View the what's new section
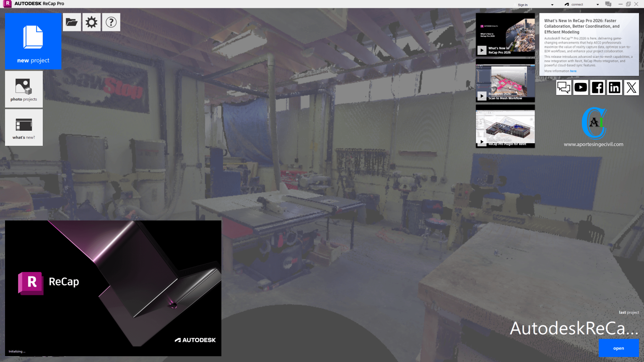 point(23,127)
